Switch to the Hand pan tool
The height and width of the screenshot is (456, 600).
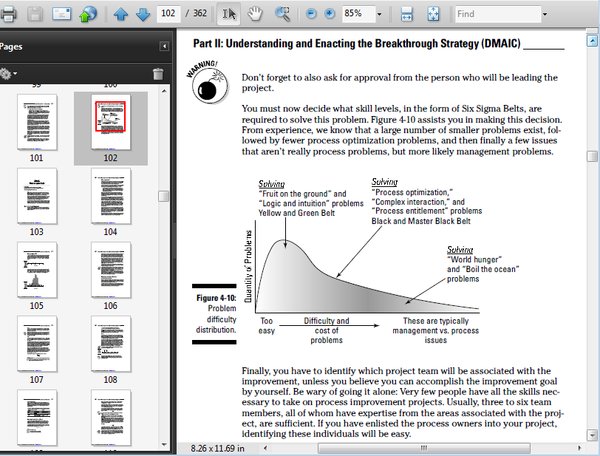point(255,14)
